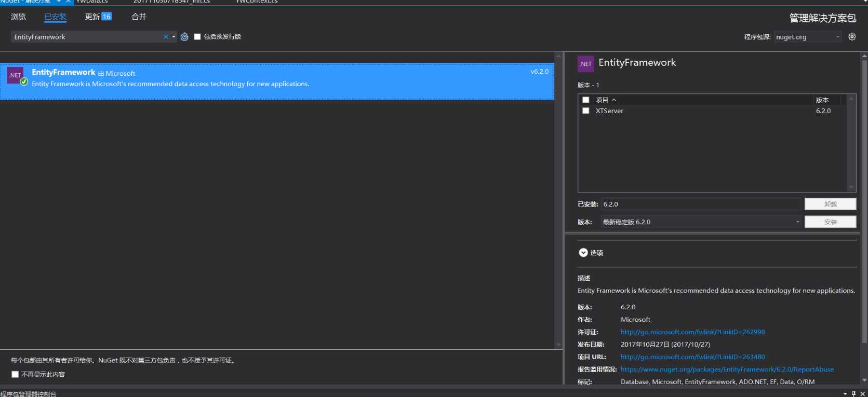Viewport: 868px width, 397px height.
Task: Click the expand chevron next to 选项
Action: pos(583,253)
